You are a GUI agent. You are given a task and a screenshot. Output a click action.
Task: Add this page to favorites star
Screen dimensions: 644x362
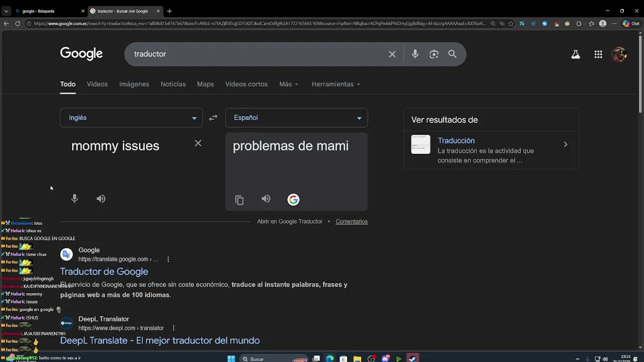tap(511, 24)
